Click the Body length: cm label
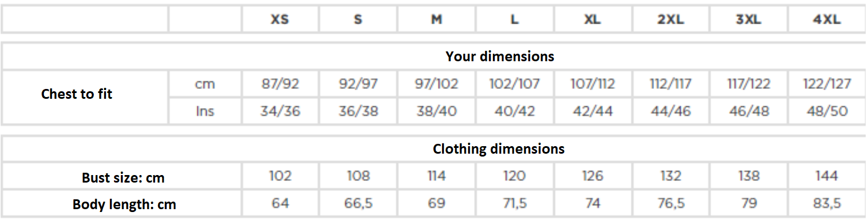Screen dimensions: 868x223 coord(124,205)
